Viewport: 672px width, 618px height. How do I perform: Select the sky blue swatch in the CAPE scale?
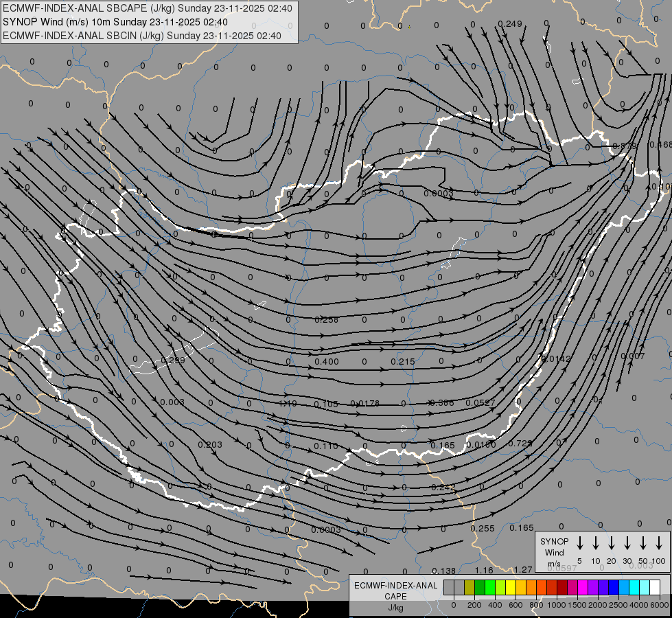click(624, 587)
